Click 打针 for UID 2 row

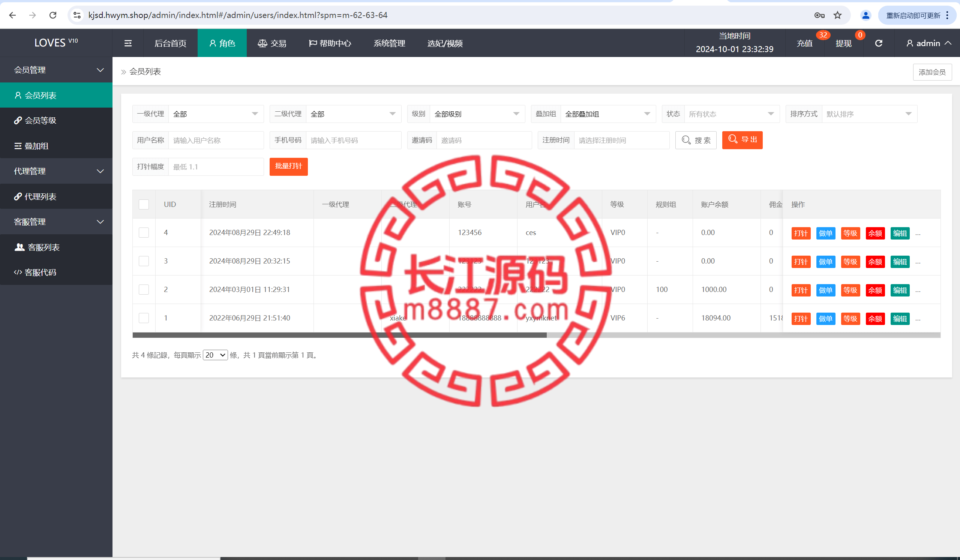click(x=801, y=290)
